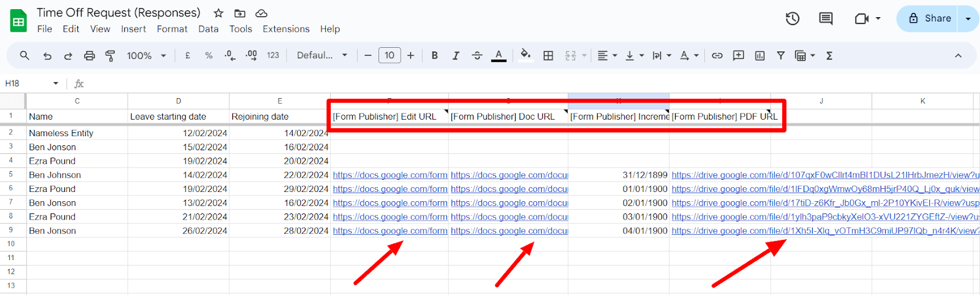Select the Leave starting date header cell
Viewport: 980px width, 295px height.
pos(178,117)
